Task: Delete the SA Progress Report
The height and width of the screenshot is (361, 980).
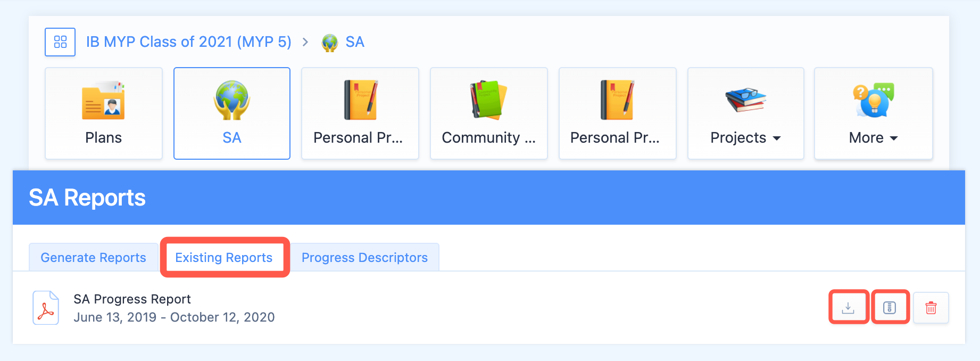Action: pyautogui.click(x=931, y=308)
